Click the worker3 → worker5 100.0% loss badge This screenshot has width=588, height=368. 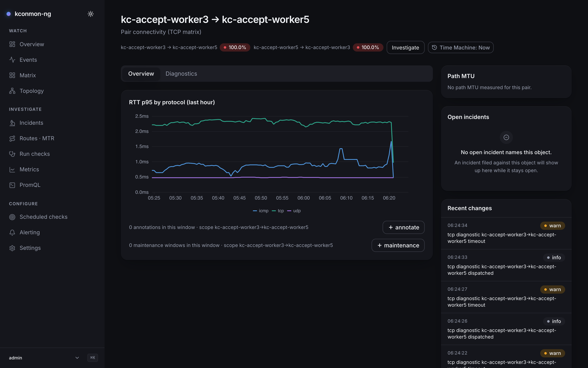click(x=235, y=47)
